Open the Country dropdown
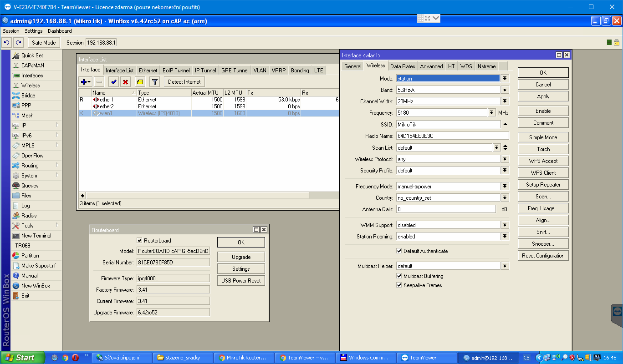This screenshot has height=364, width=623. point(505,198)
